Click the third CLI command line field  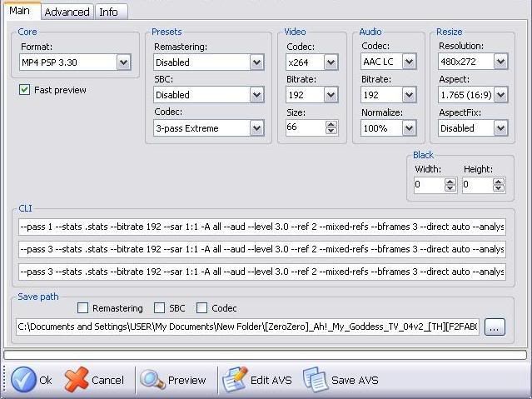(x=262, y=272)
